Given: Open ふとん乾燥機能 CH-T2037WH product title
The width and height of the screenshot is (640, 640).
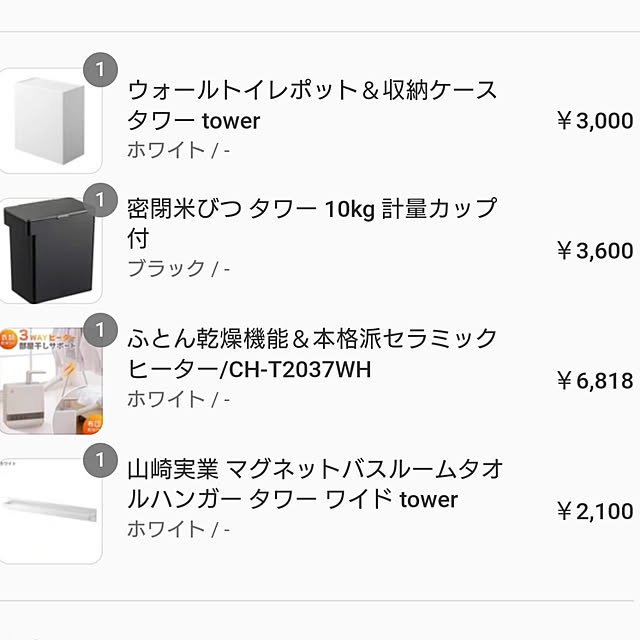Looking at the screenshot, I should pyautogui.click(x=312, y=354).
